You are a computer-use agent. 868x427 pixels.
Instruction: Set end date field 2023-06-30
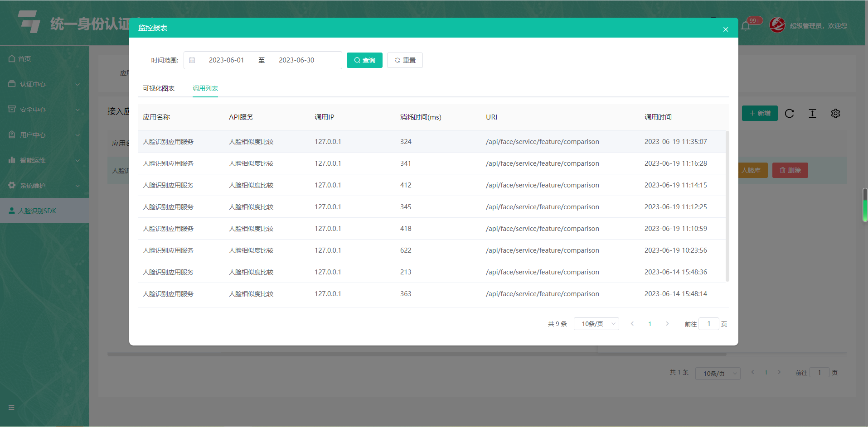tap(296, 60)
